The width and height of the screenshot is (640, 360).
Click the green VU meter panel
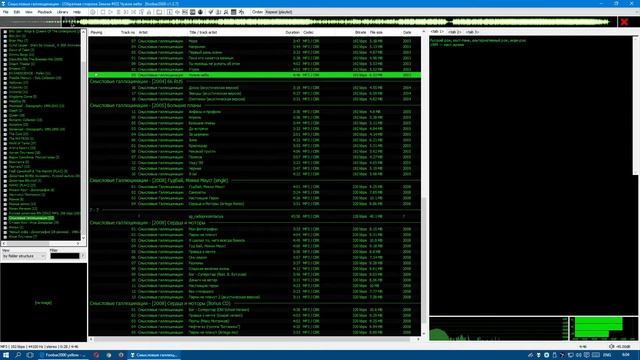(603, 329)
